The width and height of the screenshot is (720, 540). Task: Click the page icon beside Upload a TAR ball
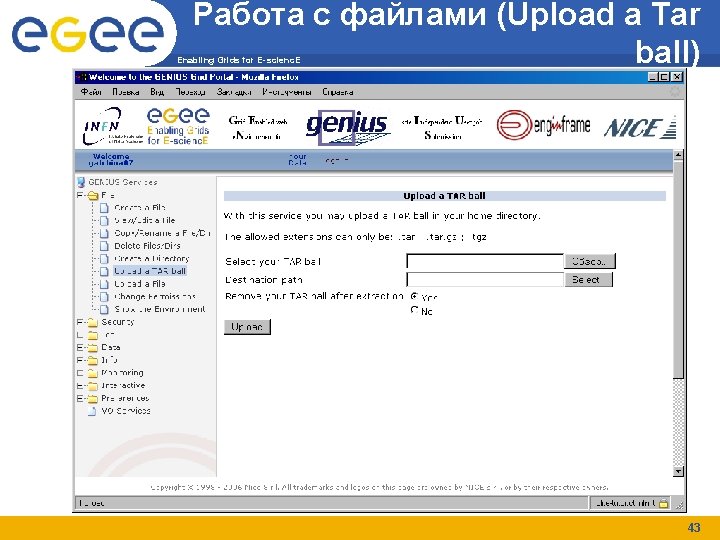(104, 272)
